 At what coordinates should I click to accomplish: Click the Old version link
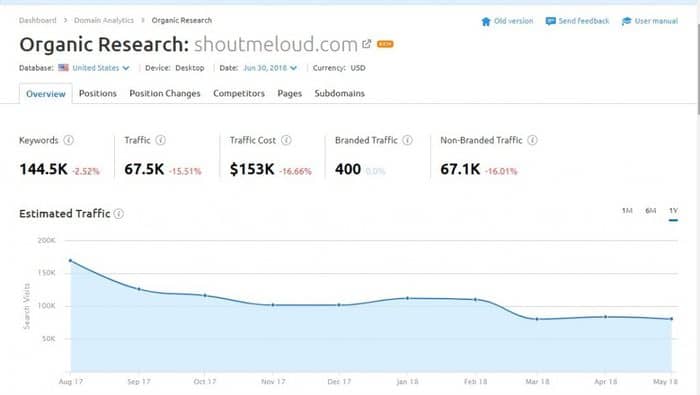tap(513, 21)
